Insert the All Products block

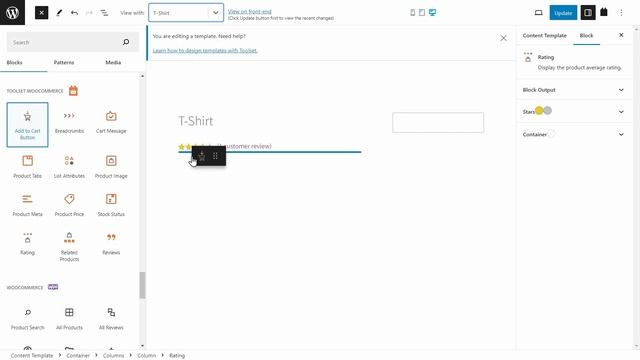(x=69, y=319)
